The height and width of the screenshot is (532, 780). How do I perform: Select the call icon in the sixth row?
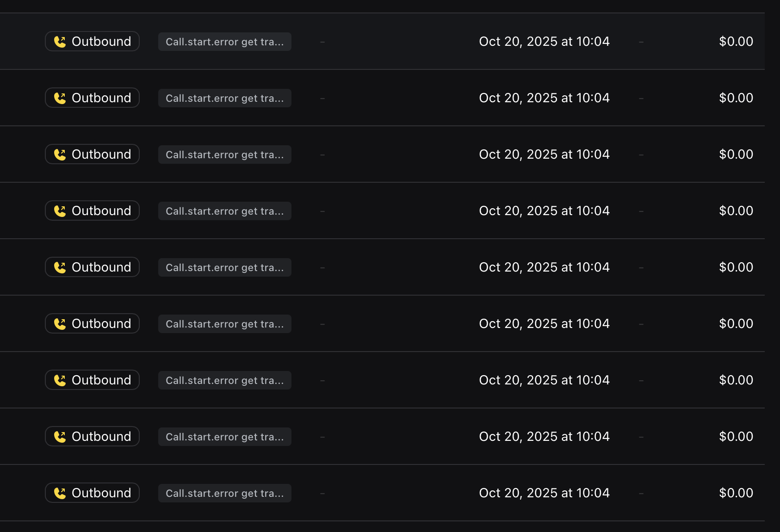60,323
